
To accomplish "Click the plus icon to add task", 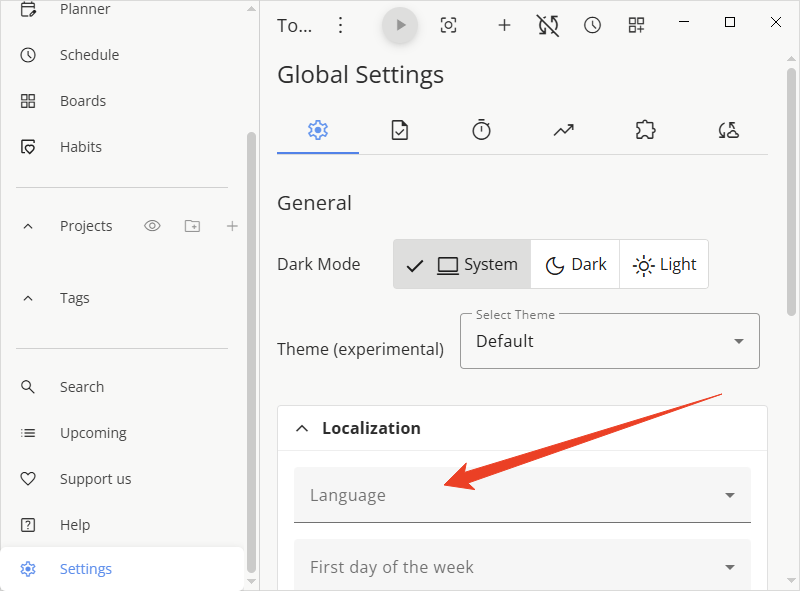I will click(x=504, y=25).
